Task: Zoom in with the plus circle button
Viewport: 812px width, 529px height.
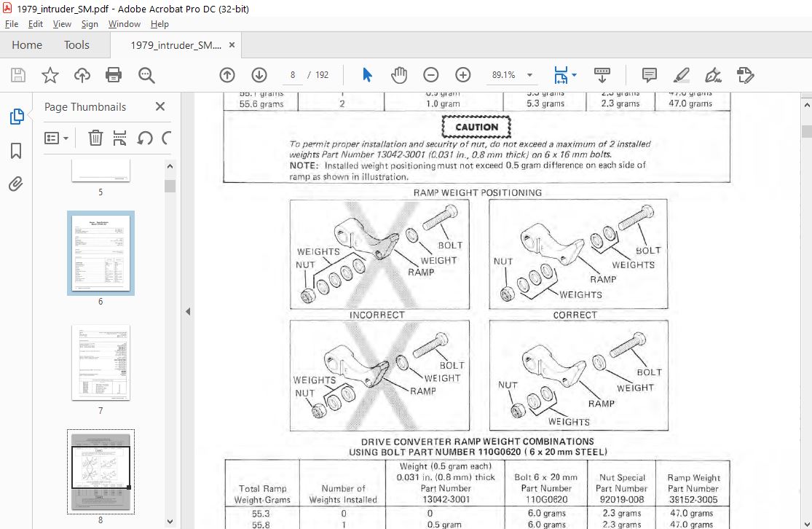Action: 463,75
